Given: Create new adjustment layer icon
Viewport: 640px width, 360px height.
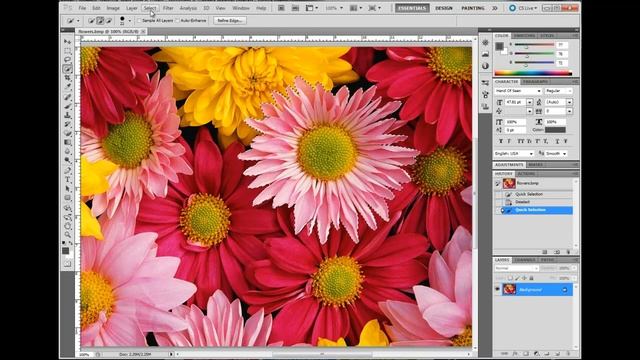Looking at the screenshot, I should [536, 353].
